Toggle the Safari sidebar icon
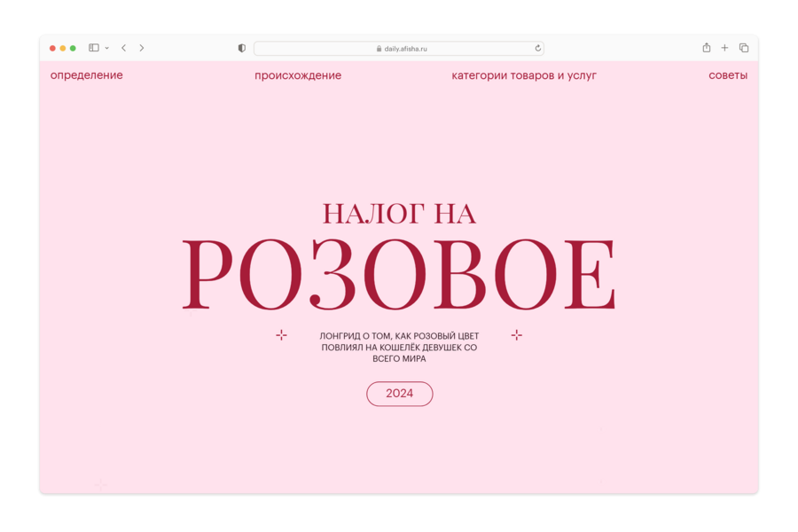Viewport: 798px width, 532px height. tap(94, 48)
